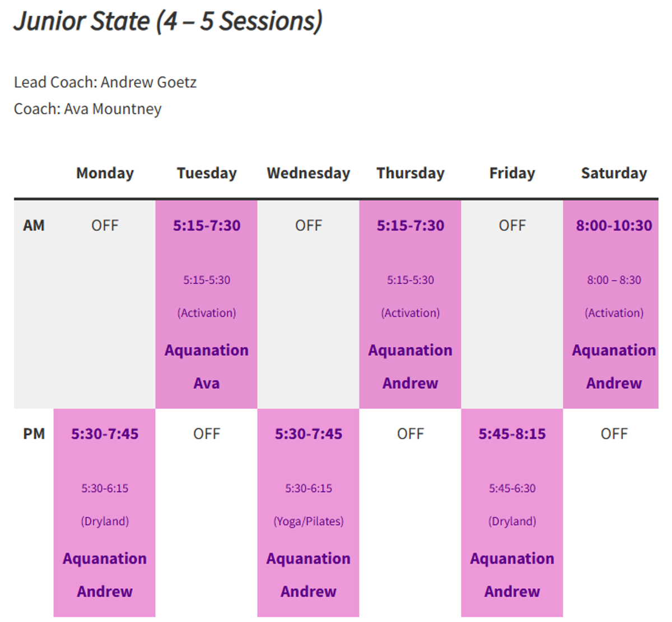This screenshot has width=672, height=622.
Task: Click the PM row label
Action: tap(34, 433)
